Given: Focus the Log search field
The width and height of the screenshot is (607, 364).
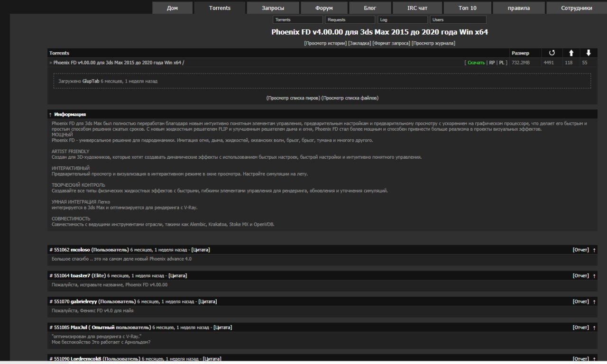Looking at the screenshot, I should coord(403,20).
